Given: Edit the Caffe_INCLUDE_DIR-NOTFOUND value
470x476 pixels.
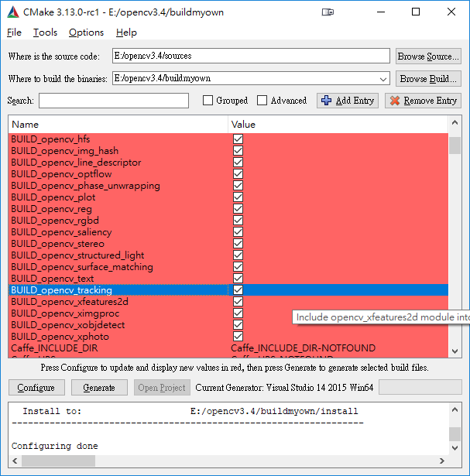Looking at the screenshot, I should pyautogui.click(x=303, y=348).
